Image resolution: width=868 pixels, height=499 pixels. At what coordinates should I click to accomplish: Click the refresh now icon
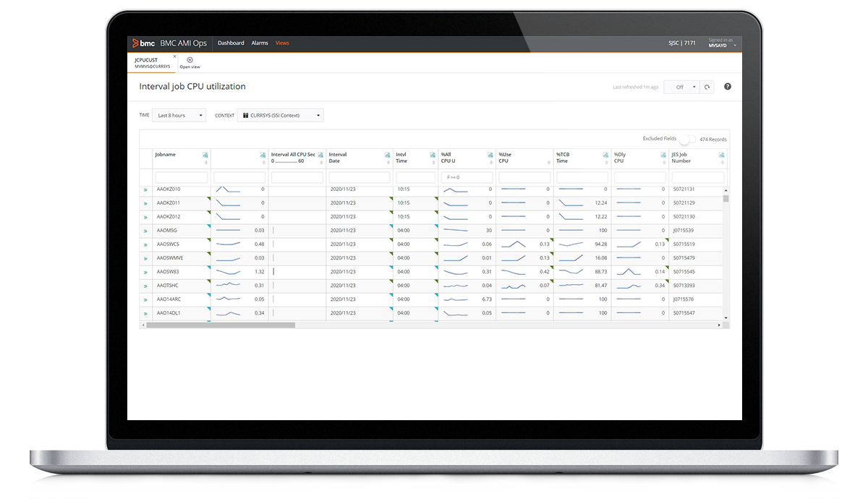[x=708, y=87]
